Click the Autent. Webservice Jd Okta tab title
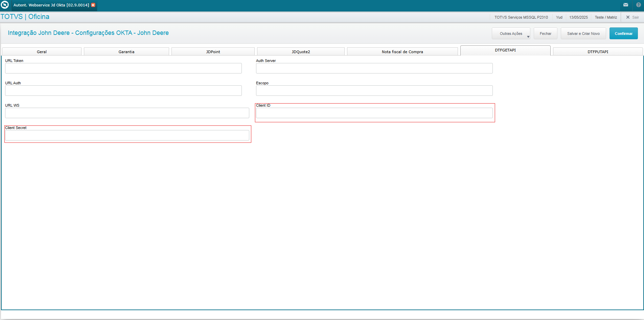 51,5
